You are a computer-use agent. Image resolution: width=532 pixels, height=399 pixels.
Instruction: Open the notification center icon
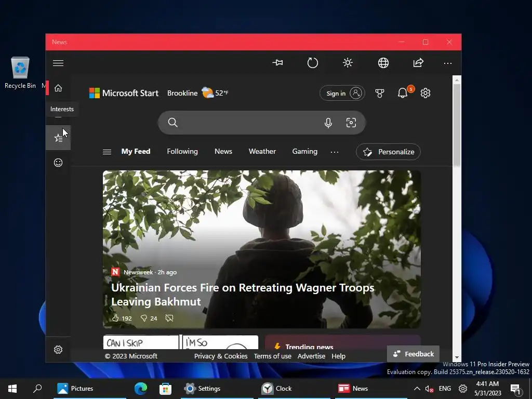pos(515,389)
